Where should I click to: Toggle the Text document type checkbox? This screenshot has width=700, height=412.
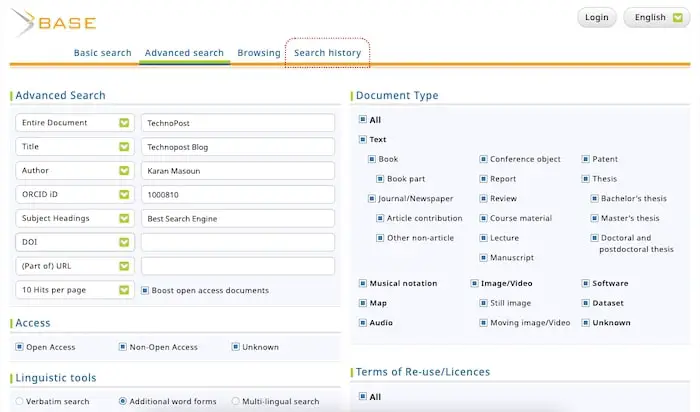click(x=362, y=139)
